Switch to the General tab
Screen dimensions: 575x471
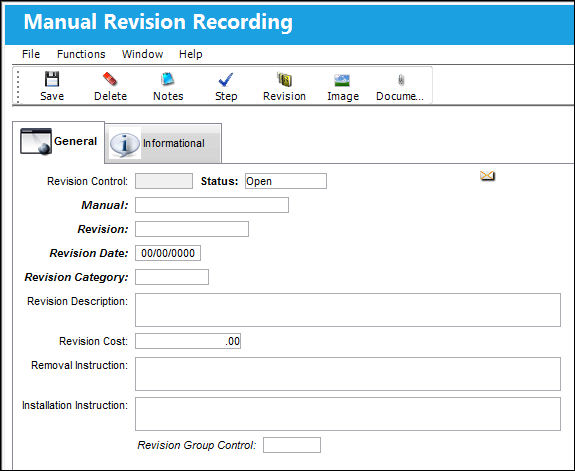click(x=59, y=142)
